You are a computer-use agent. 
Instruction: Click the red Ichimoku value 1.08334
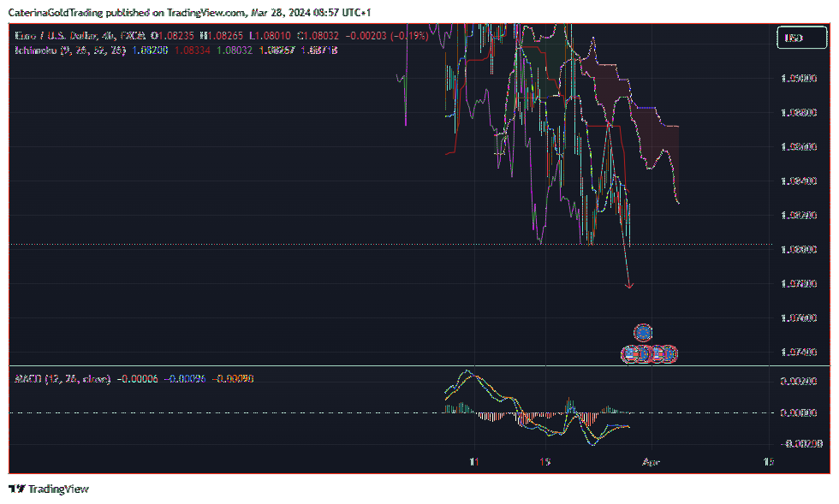coord(193,50)
